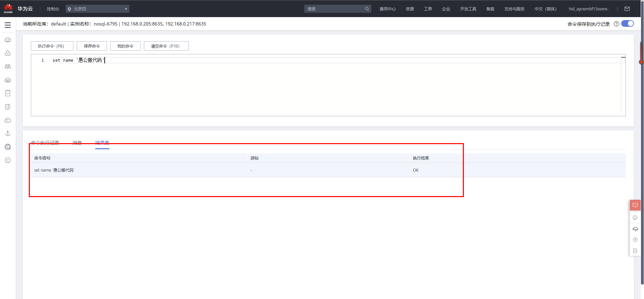Open the 支持与服务 menu
Image resolution: width=644 pixels, height=299 pixels.
point(515,9)
